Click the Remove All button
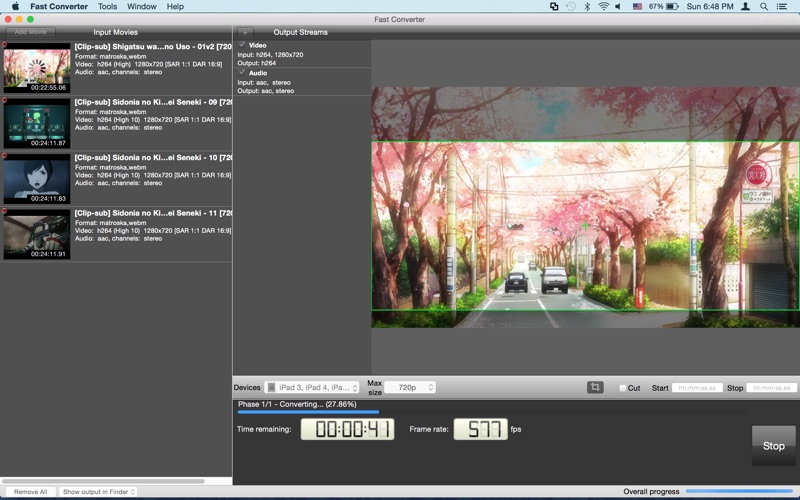Image resolution: width=800 pixels, height=500 pixels. (x=30, y=492)
